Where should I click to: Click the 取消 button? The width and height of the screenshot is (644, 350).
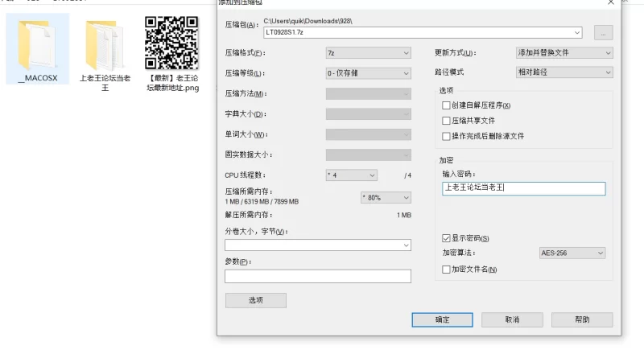coord(512,319)
